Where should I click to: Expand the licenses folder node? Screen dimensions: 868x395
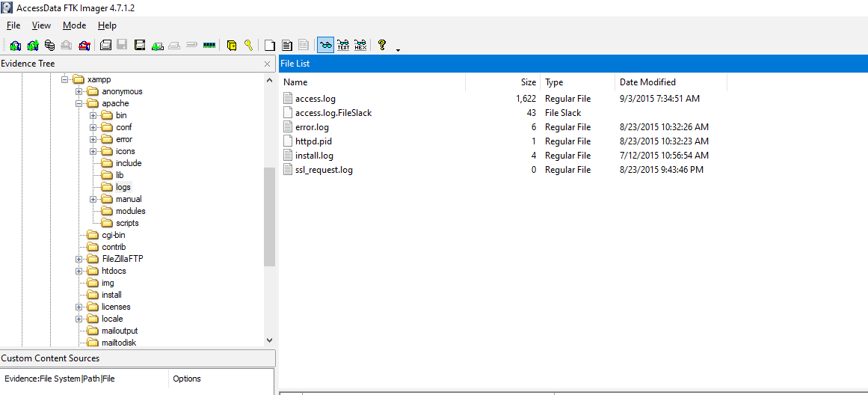(x=79, y=307)
